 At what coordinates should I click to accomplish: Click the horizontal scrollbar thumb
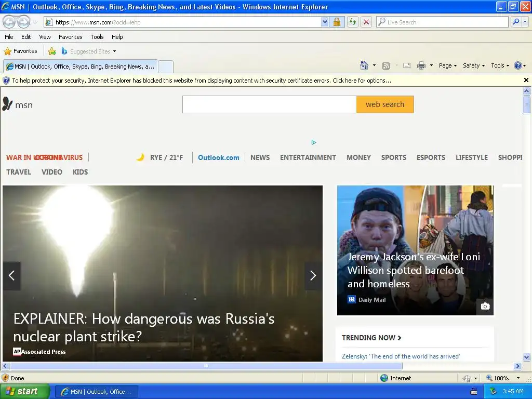[206, 366]
